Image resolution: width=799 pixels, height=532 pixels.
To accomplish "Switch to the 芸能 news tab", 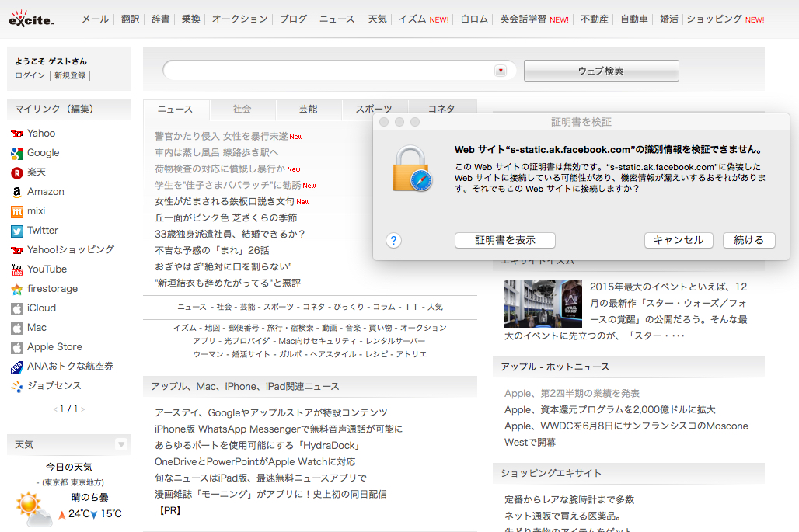I will click(309, 110).
